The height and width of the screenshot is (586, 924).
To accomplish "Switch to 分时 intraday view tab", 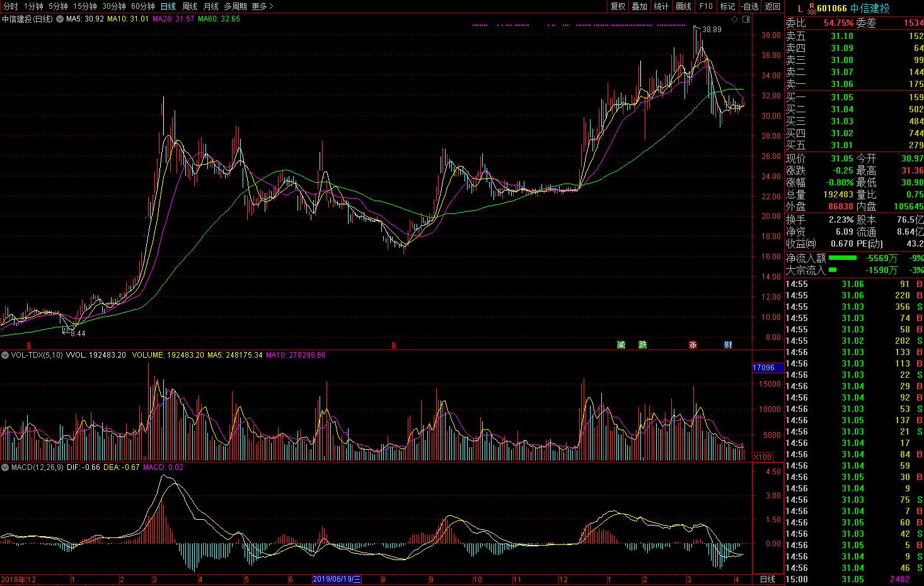I will point(10,6).
